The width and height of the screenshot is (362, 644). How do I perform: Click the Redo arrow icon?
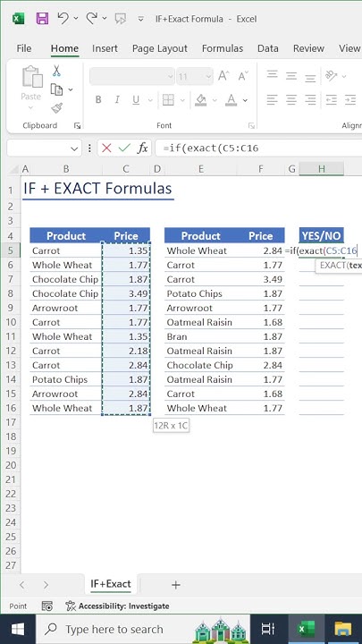point(91,18)
